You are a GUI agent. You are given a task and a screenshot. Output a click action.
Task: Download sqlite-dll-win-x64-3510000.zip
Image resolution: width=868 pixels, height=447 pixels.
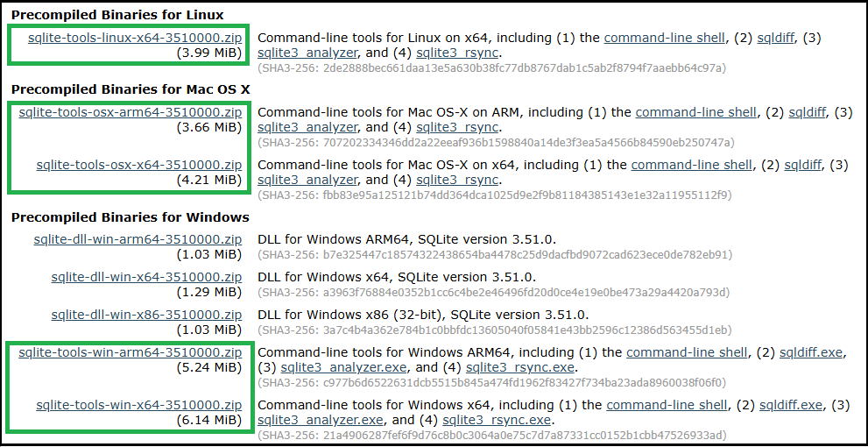146,277
